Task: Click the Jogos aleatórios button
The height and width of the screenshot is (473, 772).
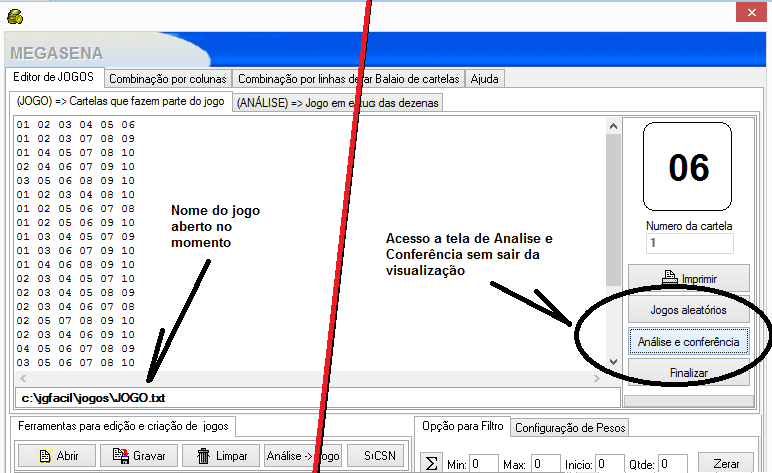Action: pyautogui.click(x=688, y=310)
